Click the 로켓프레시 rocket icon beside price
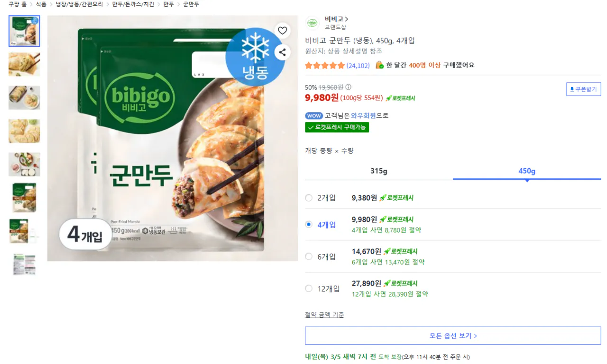This screenshot has height=364, width=607. pos(387,98)
